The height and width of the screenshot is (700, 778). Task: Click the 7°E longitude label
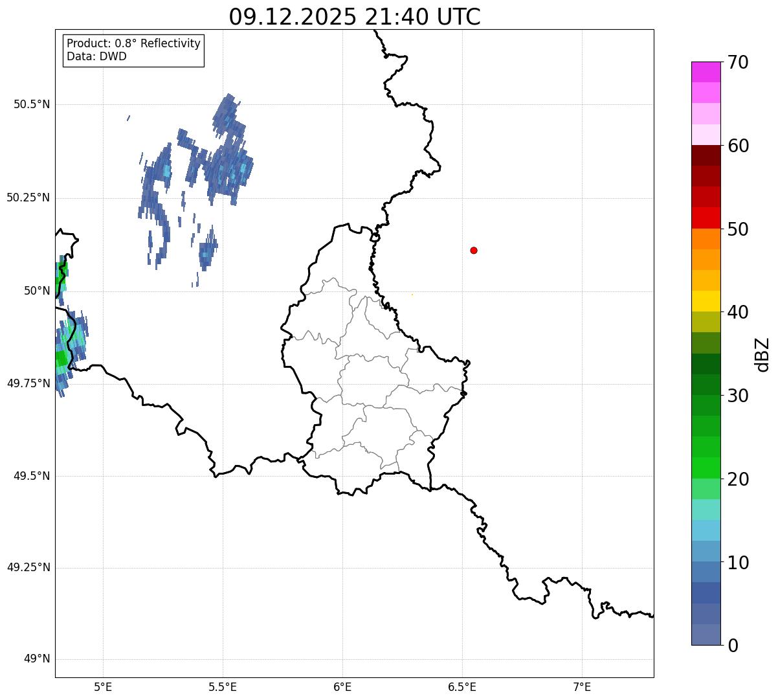click(x=582, y=686)
